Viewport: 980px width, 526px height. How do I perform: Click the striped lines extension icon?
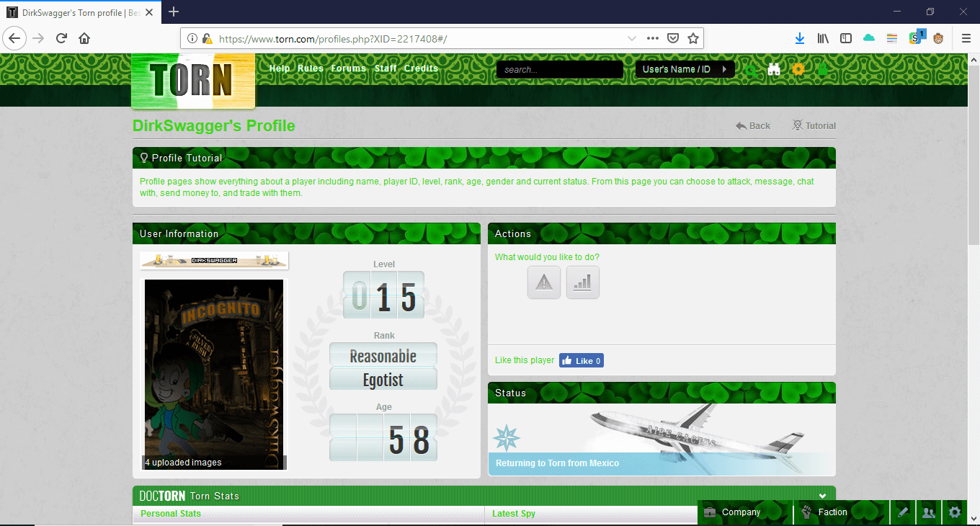[892, 38]
